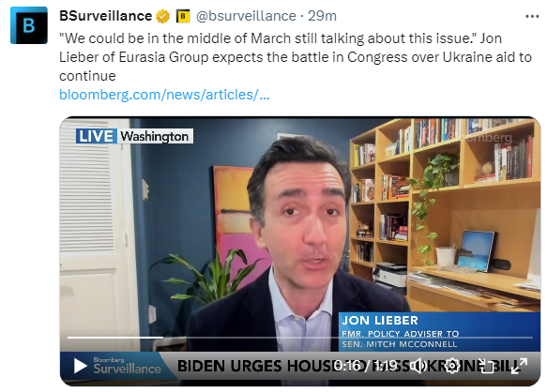Screen dimensions: 548x392
Task: Click the gold verified badge
Action: pos(162,17)
